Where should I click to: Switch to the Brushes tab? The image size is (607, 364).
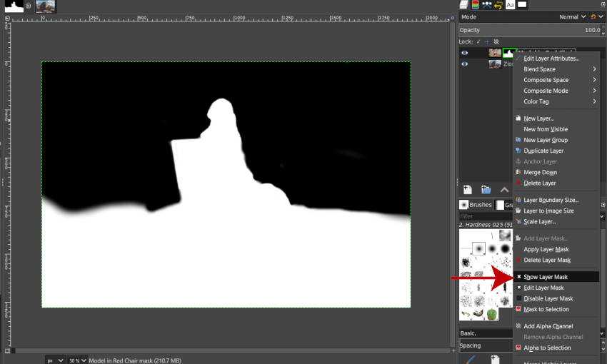(480, 205)
